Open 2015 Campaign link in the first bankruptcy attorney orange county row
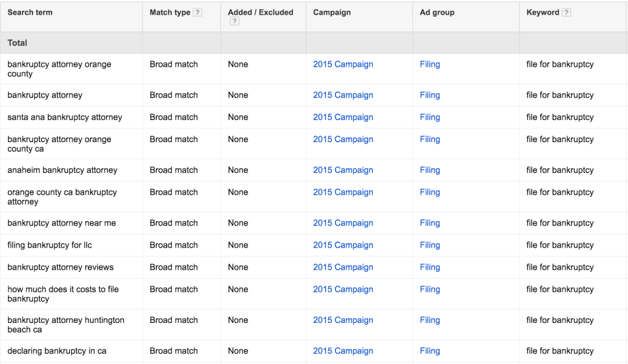The image size is (628, 364). point(343,64)
